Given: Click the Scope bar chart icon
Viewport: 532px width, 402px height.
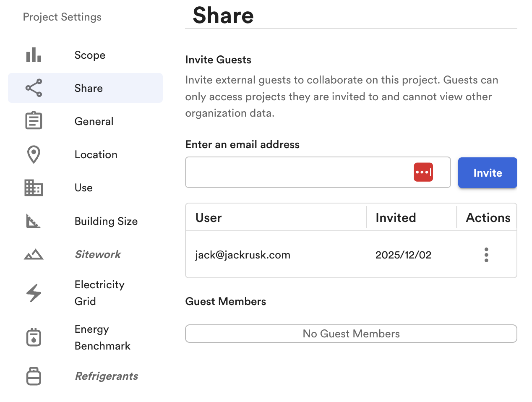Looking at the screenshot, I should tap(34, 55).
